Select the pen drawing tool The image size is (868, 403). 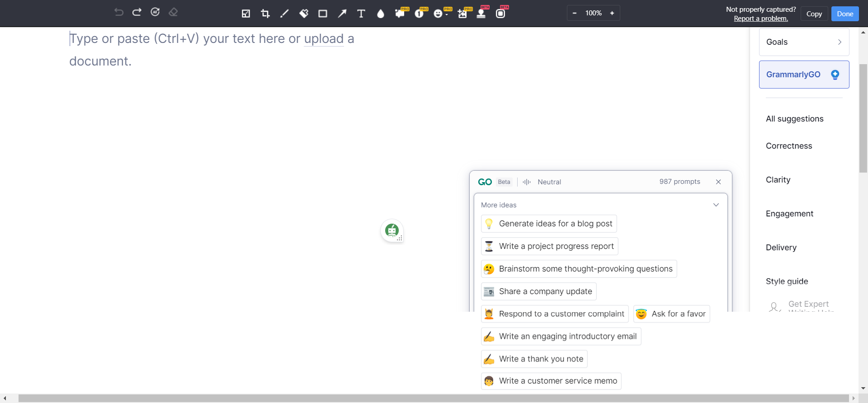(x=284, y=14)
